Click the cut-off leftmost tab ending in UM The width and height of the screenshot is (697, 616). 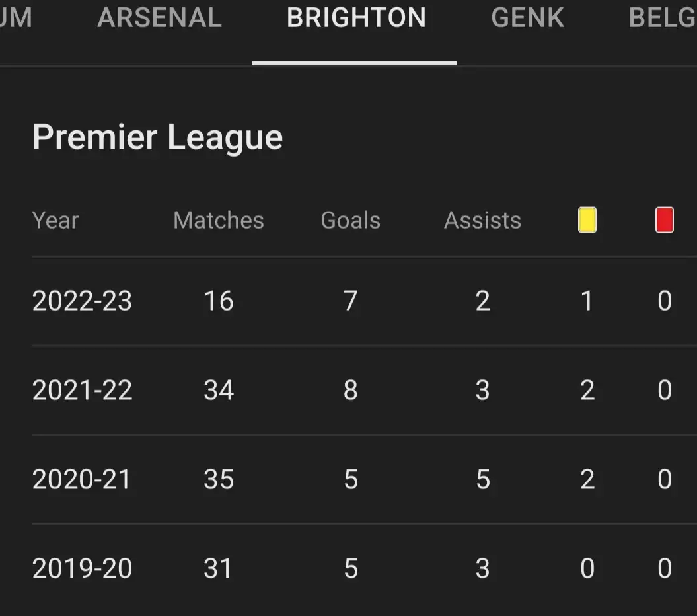16,19
